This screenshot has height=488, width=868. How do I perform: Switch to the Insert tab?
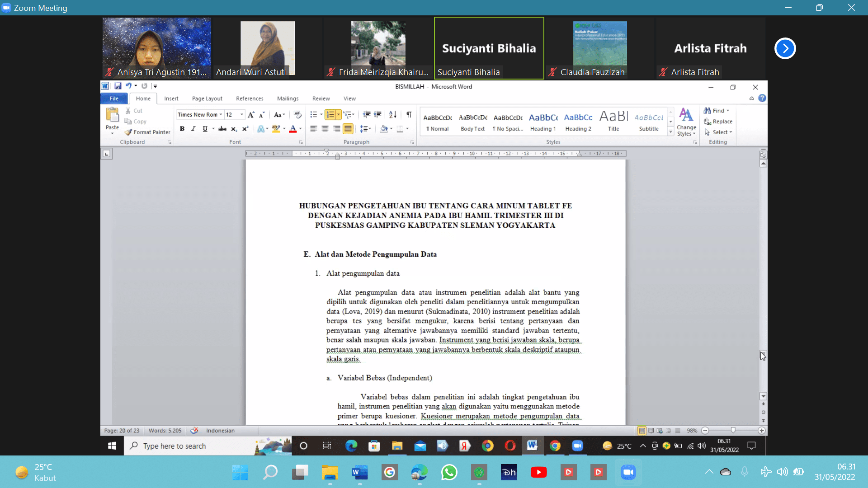click(171, 99)
